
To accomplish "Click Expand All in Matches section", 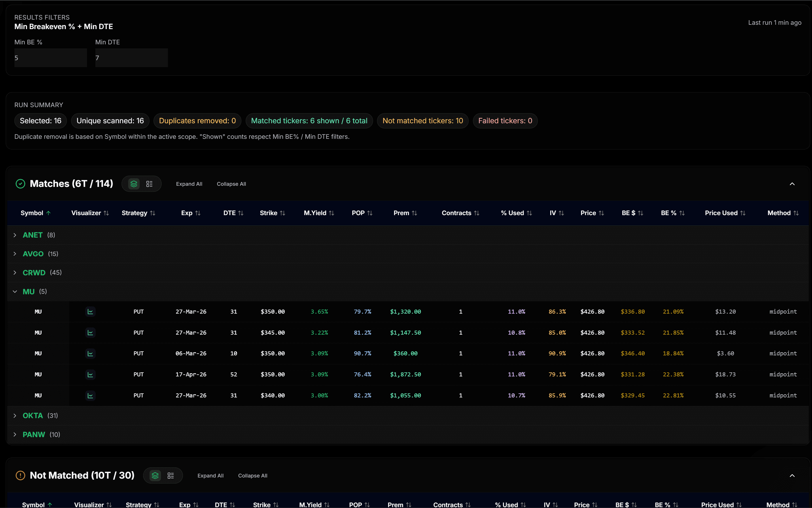I will [189, 184].
